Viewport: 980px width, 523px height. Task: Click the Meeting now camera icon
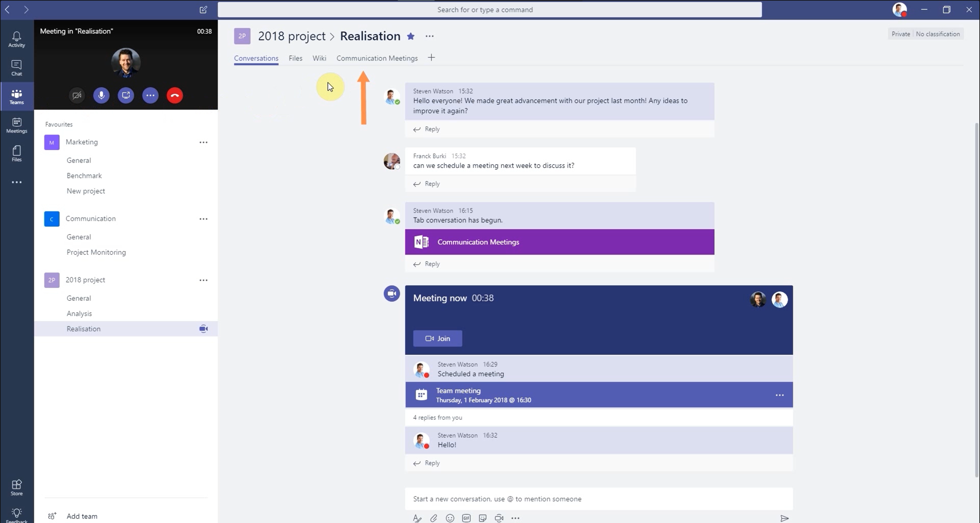click(x=391, y=294)
